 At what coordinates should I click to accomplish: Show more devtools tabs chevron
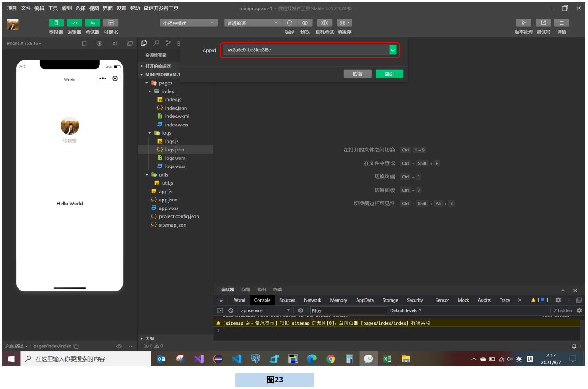(x=520, y=300)
